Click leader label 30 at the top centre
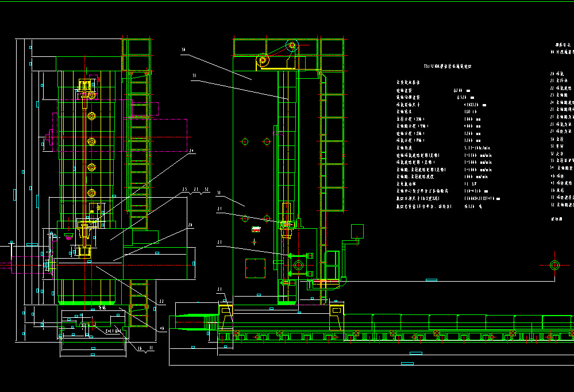Image resolution: width=574 pixels, height=392 pixels. [x=183, y=51]
